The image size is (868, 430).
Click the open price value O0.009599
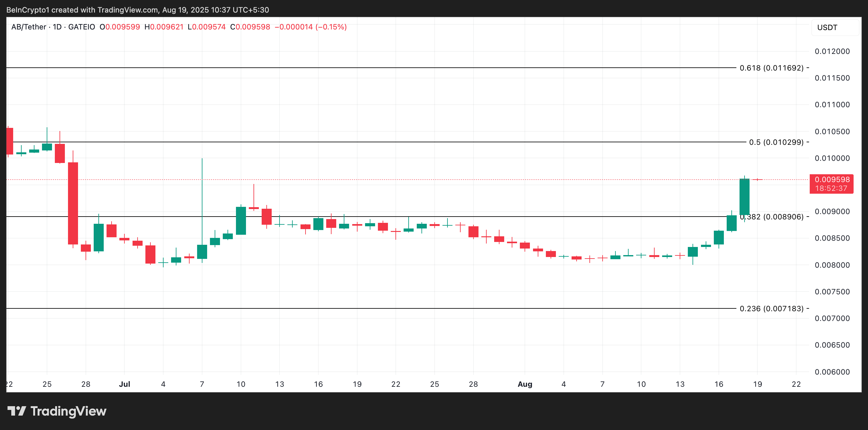[120, 27]
